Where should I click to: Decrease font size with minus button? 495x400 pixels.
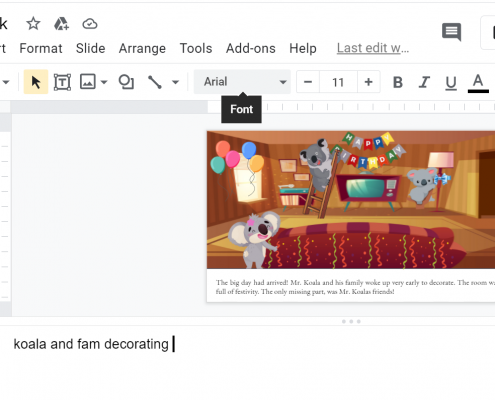pos(308,82)
